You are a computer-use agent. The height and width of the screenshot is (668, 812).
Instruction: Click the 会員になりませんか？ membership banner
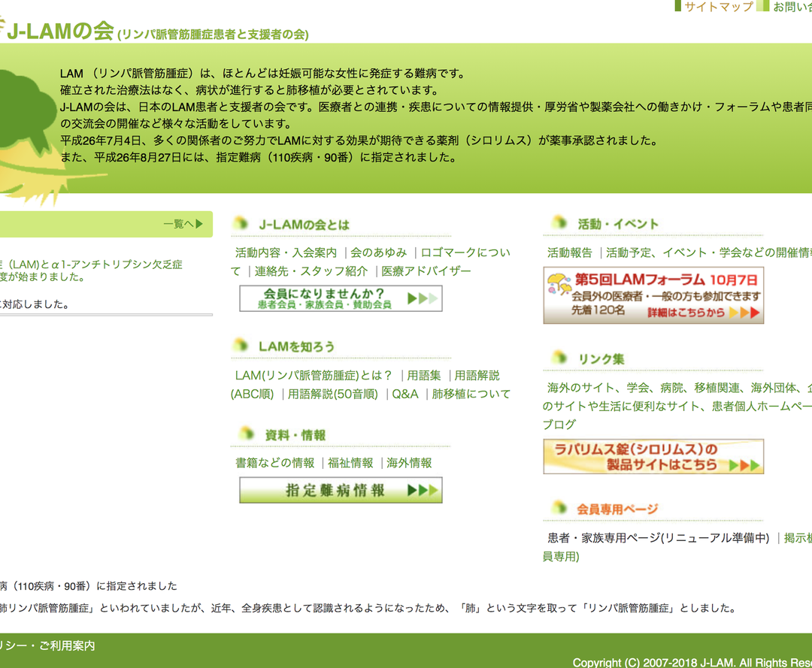[x=339, y=297]
